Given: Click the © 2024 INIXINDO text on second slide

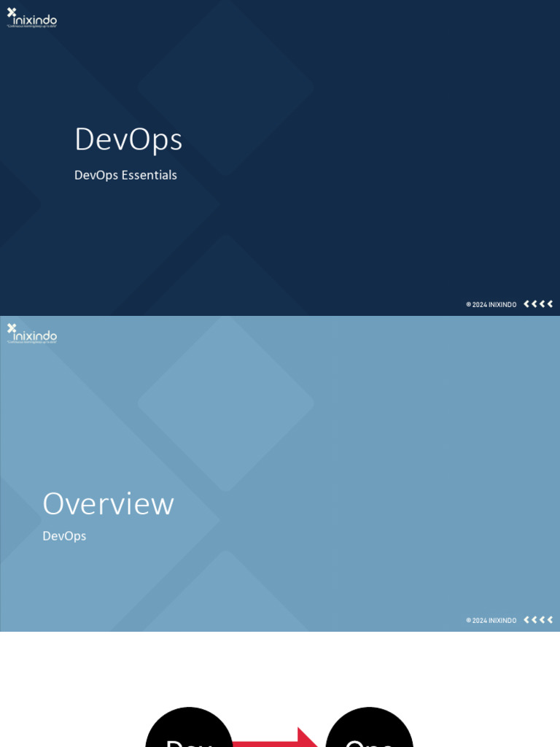Looking at the screenshot, I should (491, 621).
